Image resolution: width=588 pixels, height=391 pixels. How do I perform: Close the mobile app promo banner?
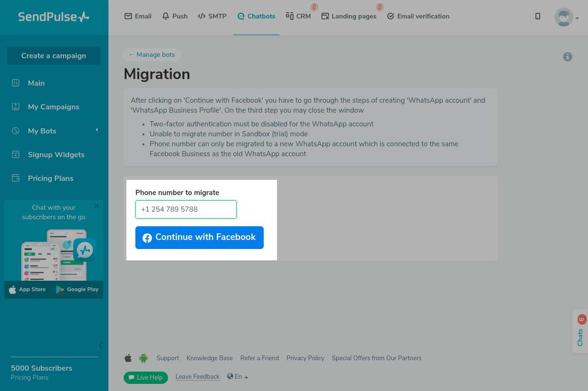click(97, 206)
